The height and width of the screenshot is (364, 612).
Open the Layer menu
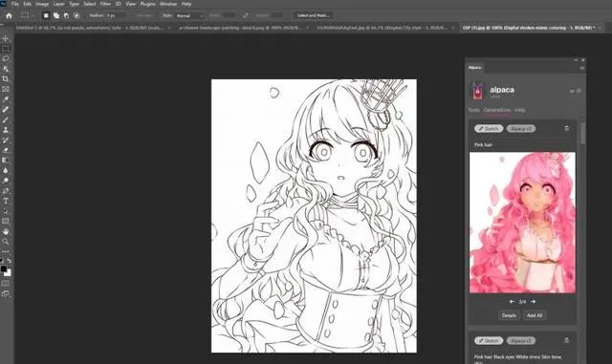coord(59,4)
